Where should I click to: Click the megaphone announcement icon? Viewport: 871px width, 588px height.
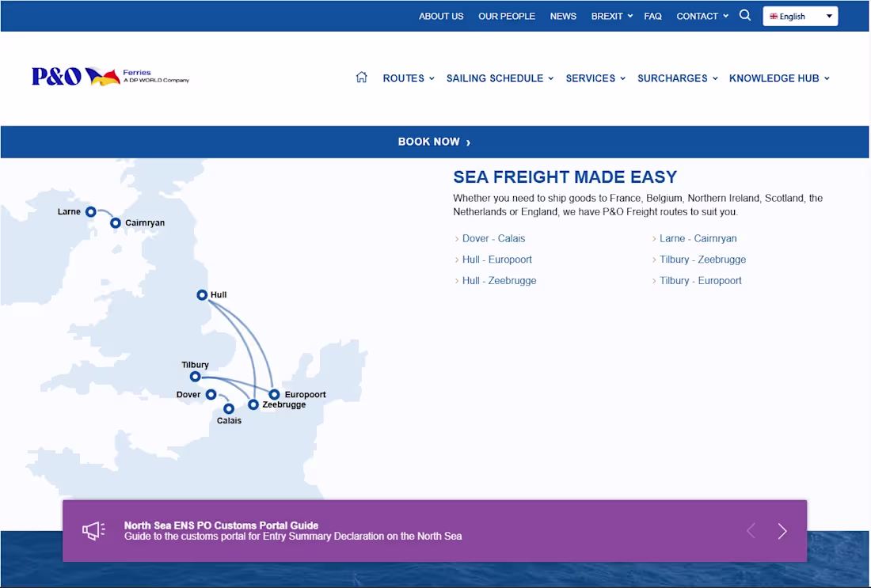[93, 531]
